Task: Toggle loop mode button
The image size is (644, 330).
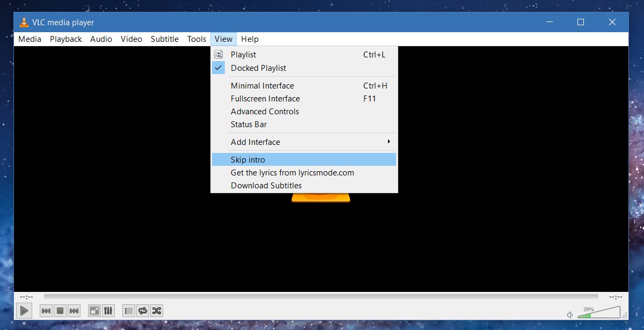Action: click(x=143, y=310)
